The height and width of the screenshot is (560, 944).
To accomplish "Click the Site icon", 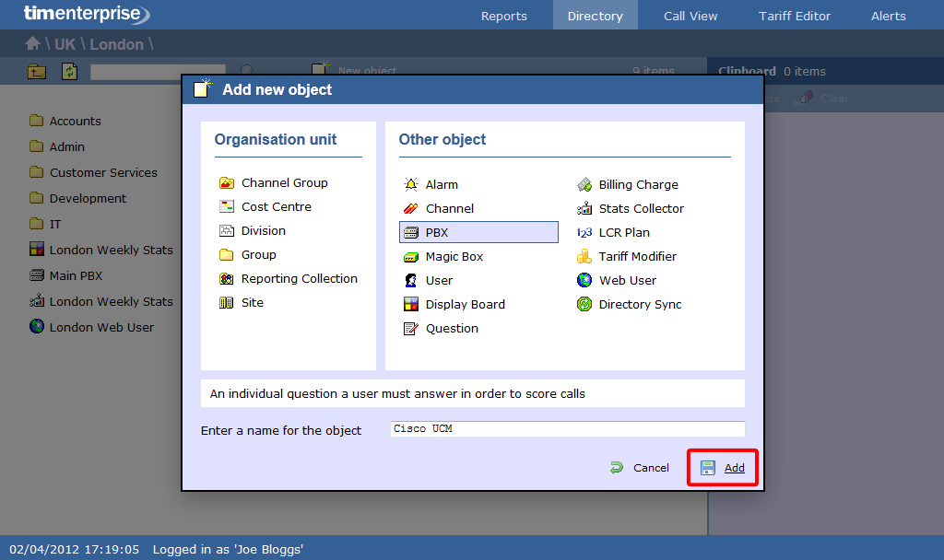I will [x=227, y=303].
